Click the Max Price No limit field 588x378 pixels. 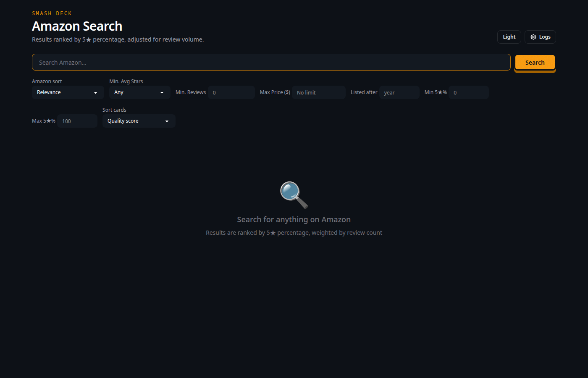pos(319,92)
